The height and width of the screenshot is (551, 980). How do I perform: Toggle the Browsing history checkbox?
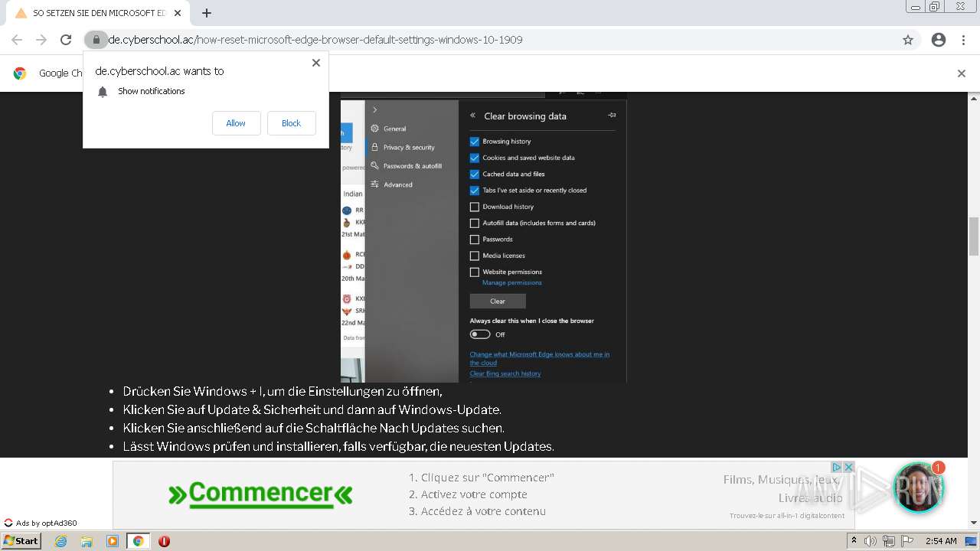(x=475, y=142)
